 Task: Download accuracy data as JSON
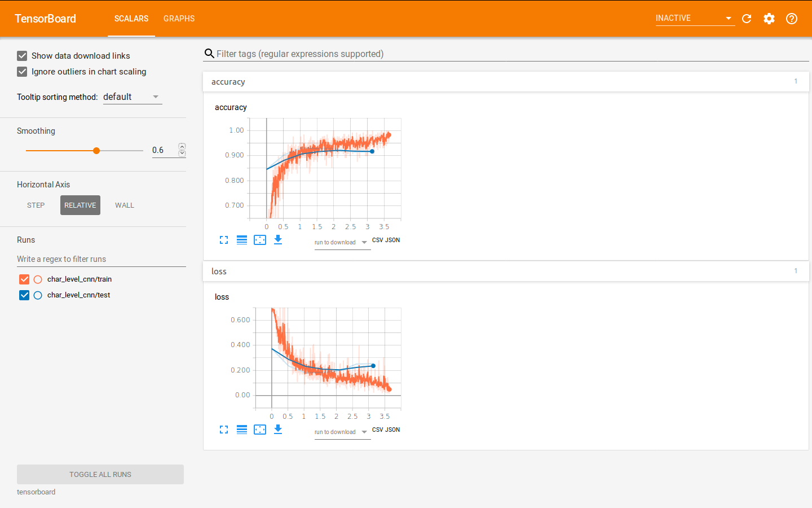tap(392, 240)
